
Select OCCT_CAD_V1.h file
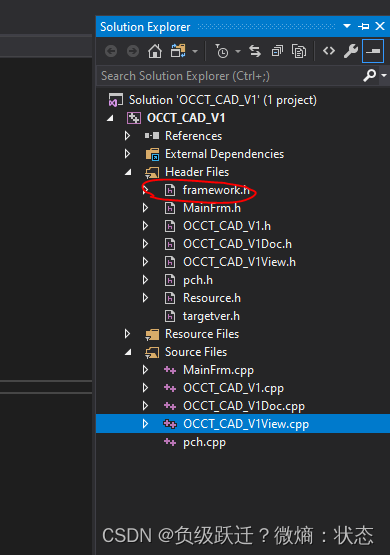coord(227,226)
